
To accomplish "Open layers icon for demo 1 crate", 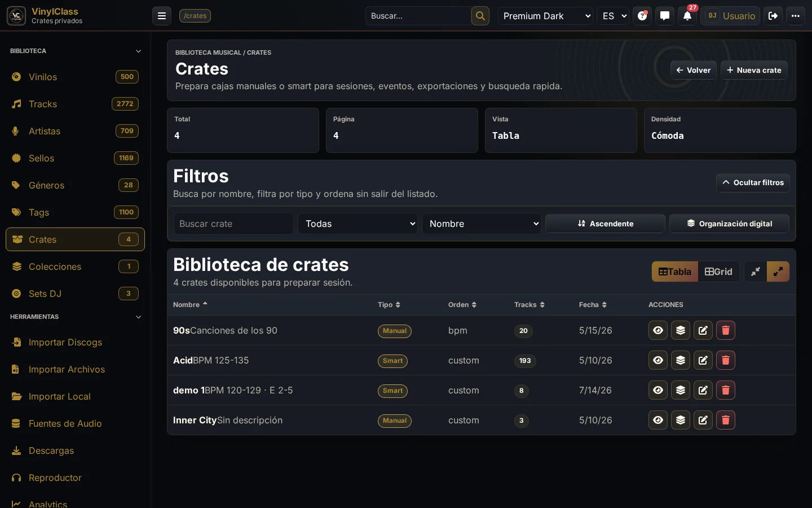I will 681,390.
